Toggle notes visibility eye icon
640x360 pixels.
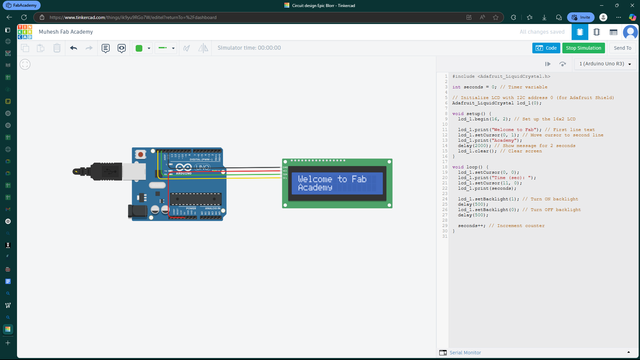point(122,48)
